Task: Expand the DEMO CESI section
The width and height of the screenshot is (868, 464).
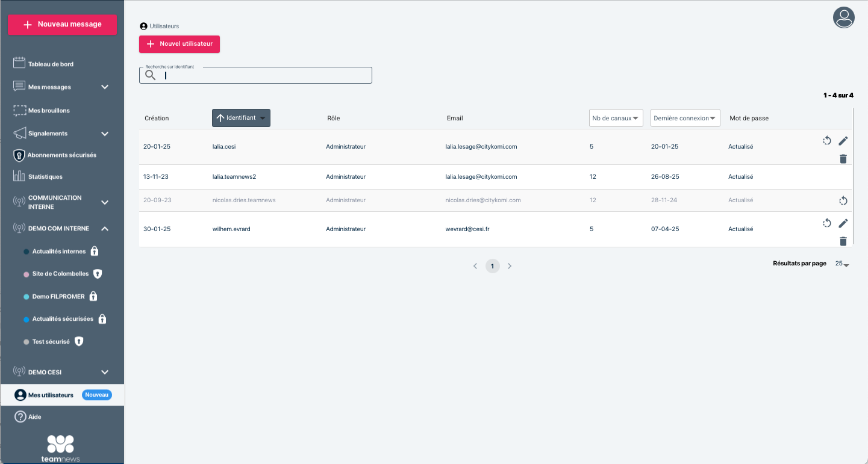Action: (x=105, y=372)
